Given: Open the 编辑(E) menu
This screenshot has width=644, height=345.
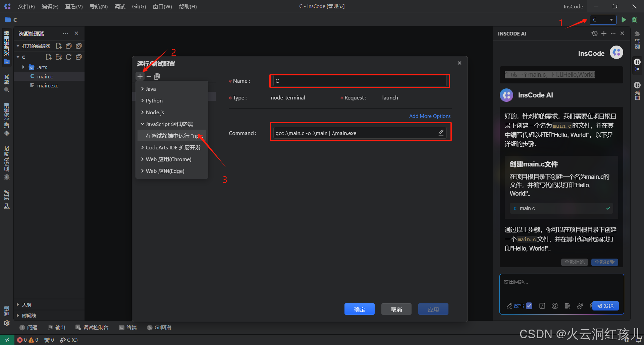Looking at the screenshot, I should point(50,6).
